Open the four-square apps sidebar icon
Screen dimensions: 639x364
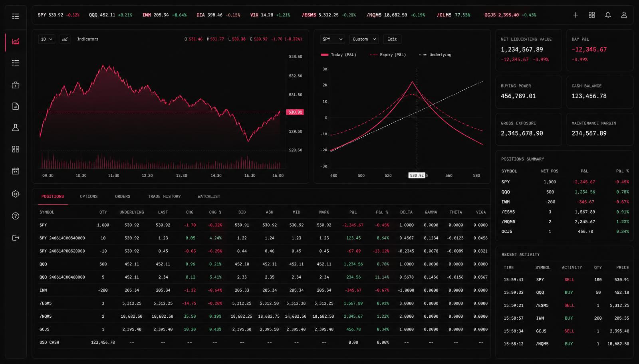coord(16,149)
